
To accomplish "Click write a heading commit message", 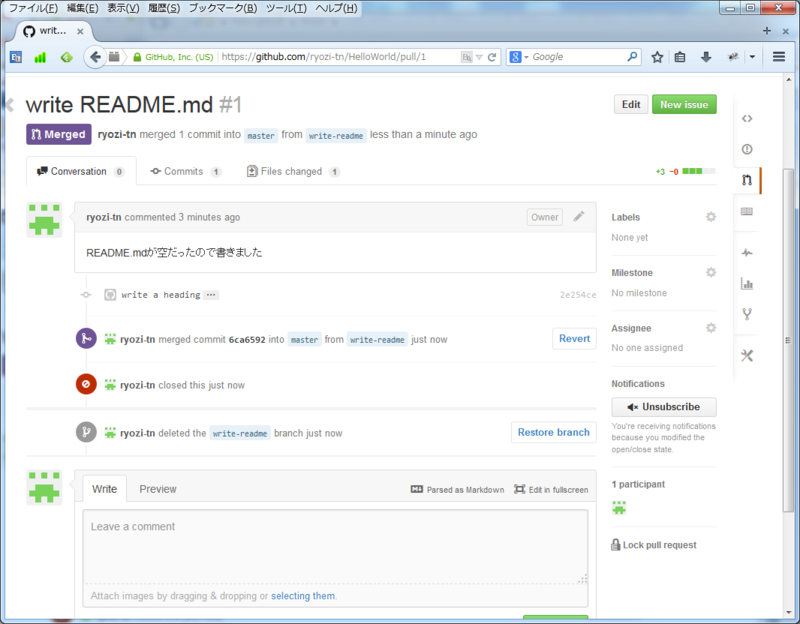I will tap(161, 295).
